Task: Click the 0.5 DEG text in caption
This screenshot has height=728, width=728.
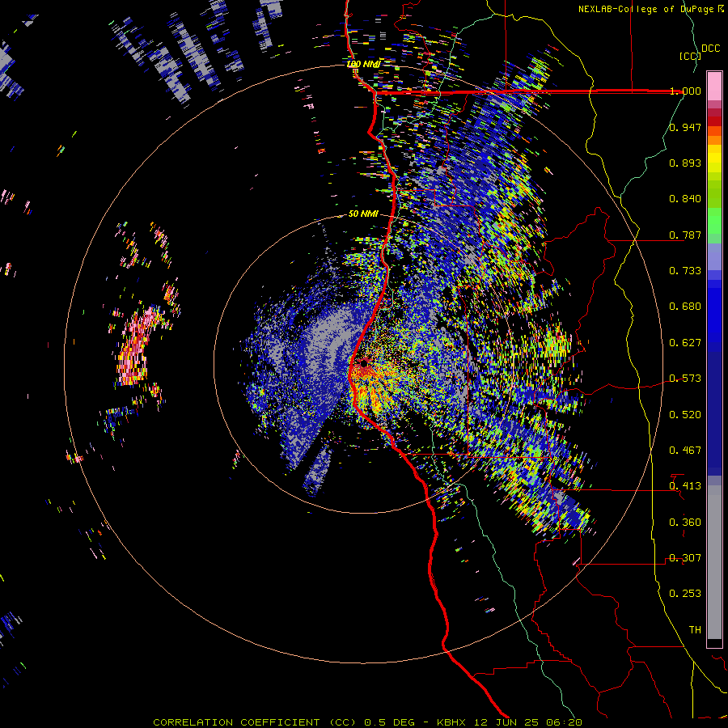Action: pyautogui.click(x=389, y=722)
